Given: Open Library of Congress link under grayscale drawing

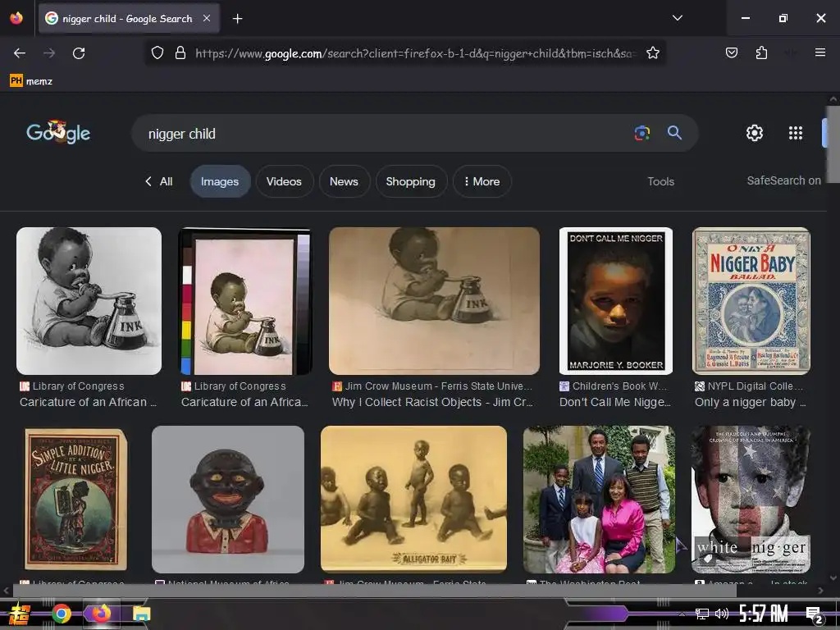Looking at the screenshot, I should coord(72,386).
